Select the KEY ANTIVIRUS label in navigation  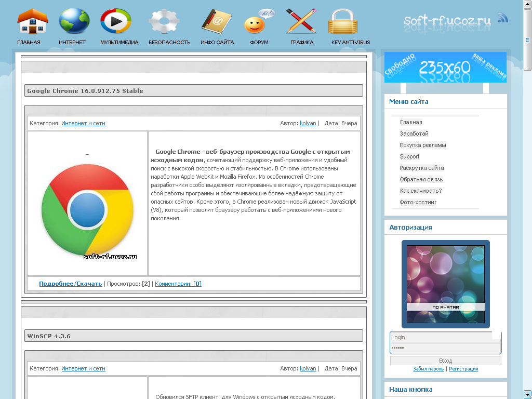click(x=351, y=43)
